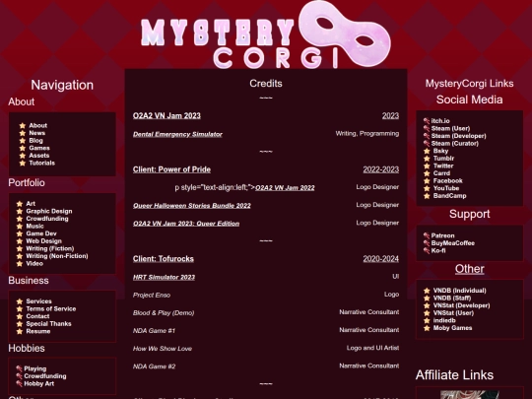
Task: Open the Graphic Design portfolio link
Action: click(49, 211)
